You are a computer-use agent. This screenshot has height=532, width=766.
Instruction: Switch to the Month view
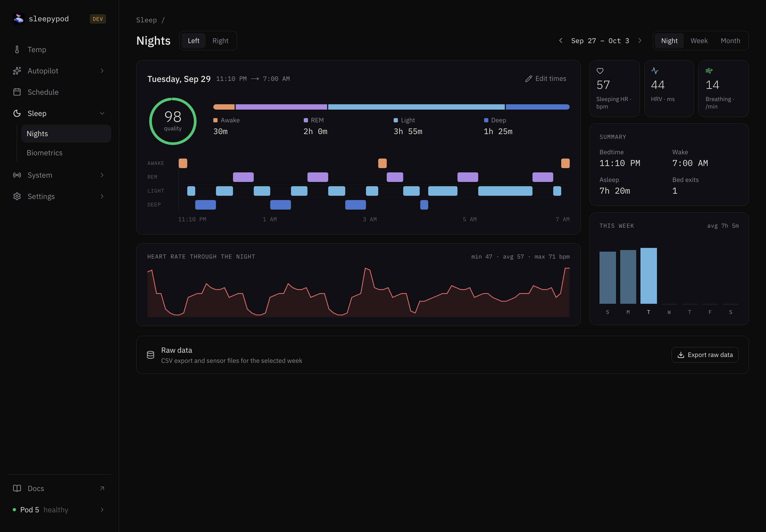pyautogui.click(x=730, y=41)
